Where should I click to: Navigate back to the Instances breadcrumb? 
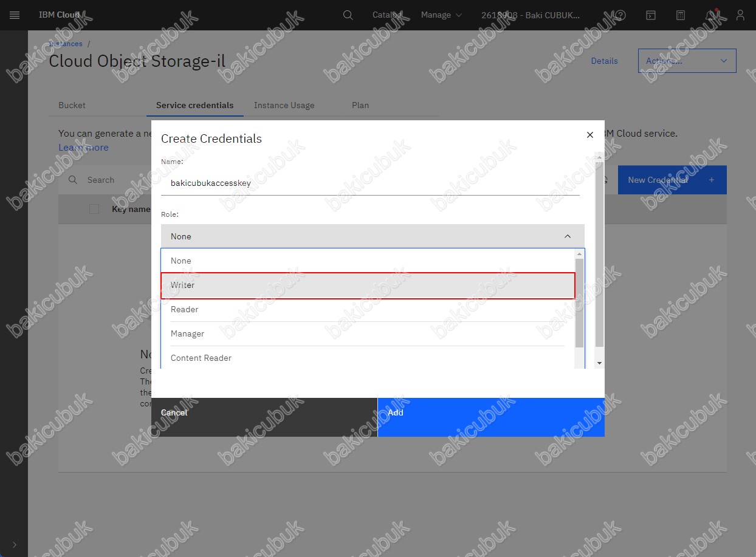[66, 44]
